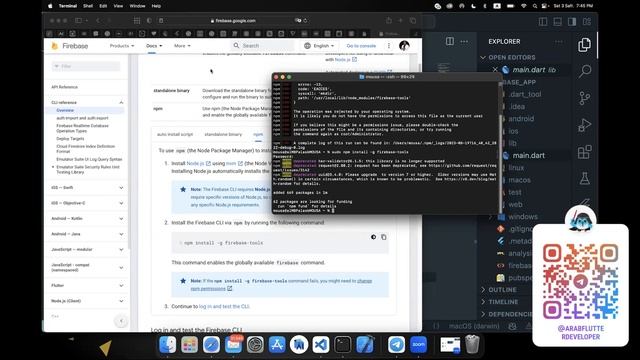The image size is (640, 360).
Task: Copy the npm install firebase-tools code sample
Action: 384,237
